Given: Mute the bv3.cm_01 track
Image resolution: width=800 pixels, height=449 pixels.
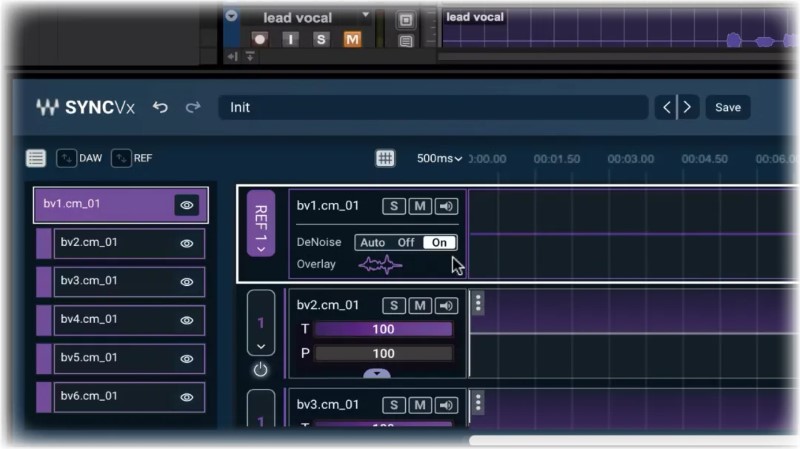Looking at the screenshot, I should pos(420,405).
